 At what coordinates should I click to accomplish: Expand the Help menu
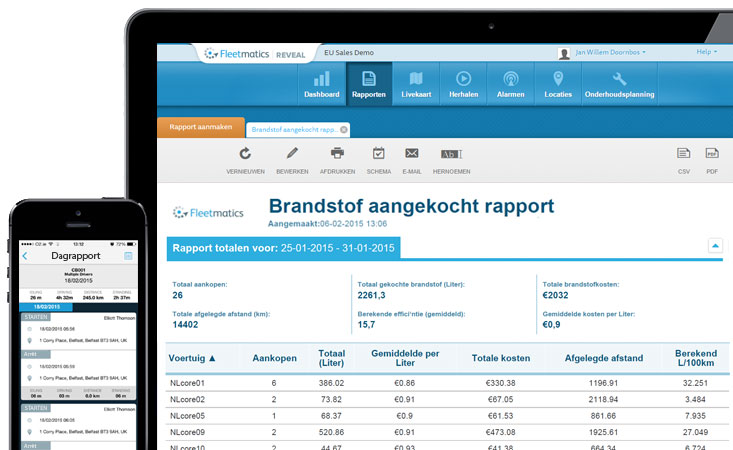pyautogui.click(x=708, y=52)
